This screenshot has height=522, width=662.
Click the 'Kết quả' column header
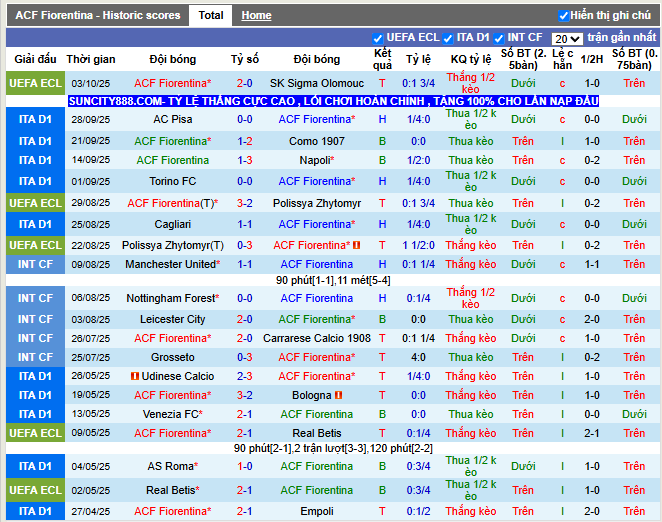pos(382,59)
